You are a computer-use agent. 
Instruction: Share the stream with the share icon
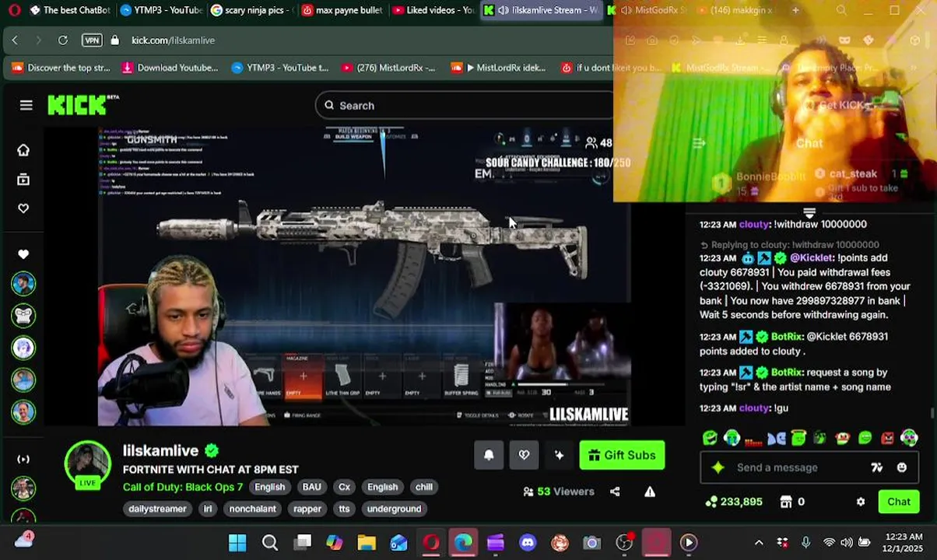pyautogui.click(x=615, y=492)
